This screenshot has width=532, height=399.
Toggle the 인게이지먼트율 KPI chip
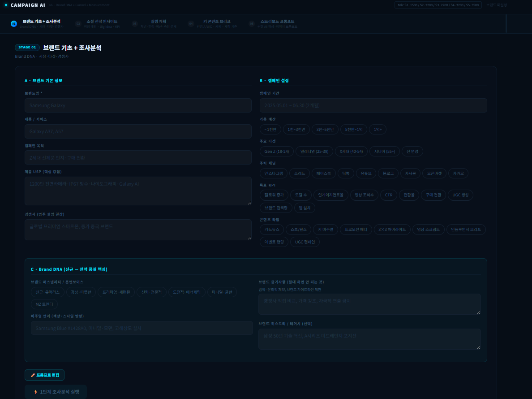(x=330, y=195)
